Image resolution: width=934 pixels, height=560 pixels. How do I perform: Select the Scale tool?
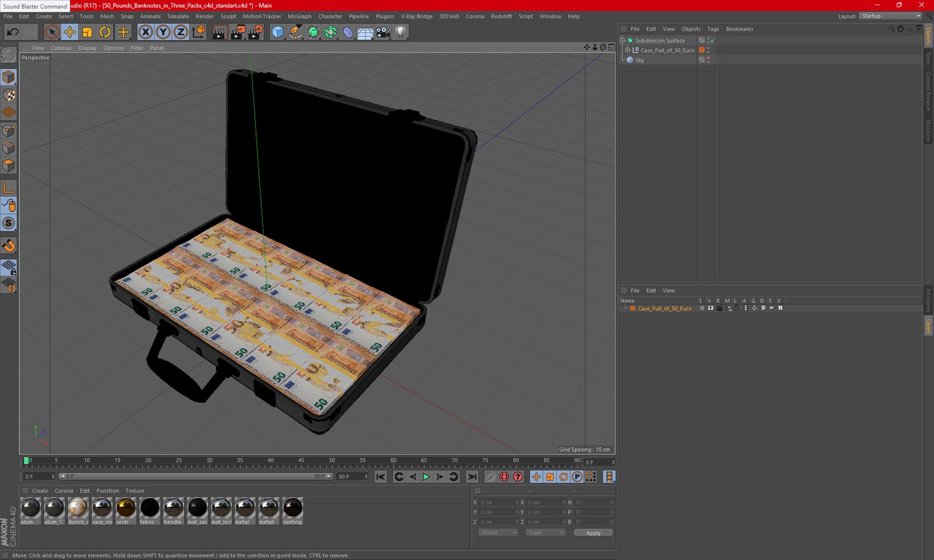87,32
